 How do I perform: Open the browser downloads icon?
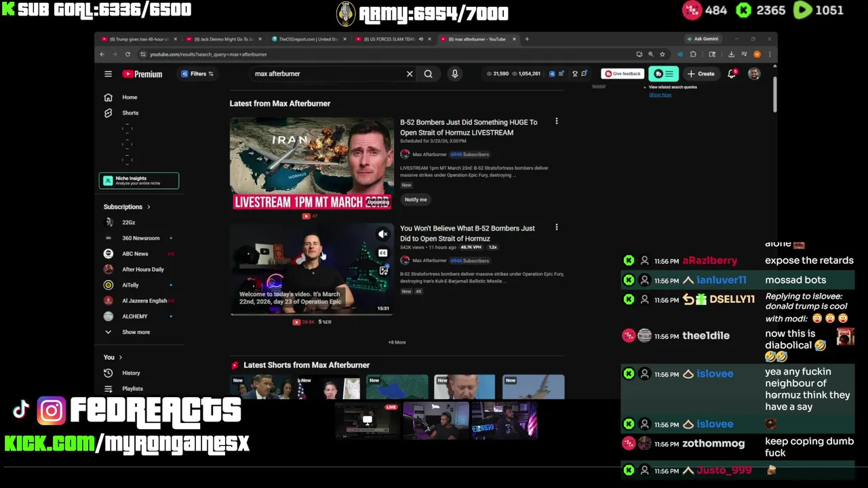(x=731, y=54)
